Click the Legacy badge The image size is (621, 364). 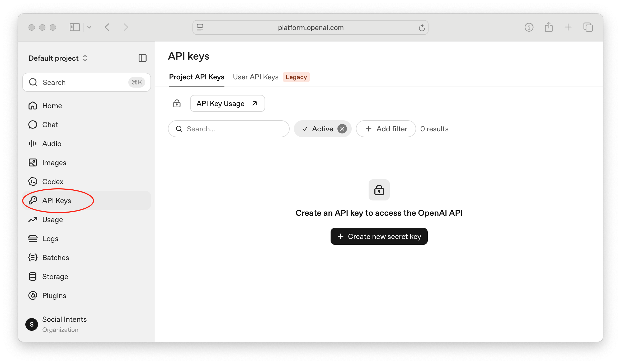pos(296,77)
